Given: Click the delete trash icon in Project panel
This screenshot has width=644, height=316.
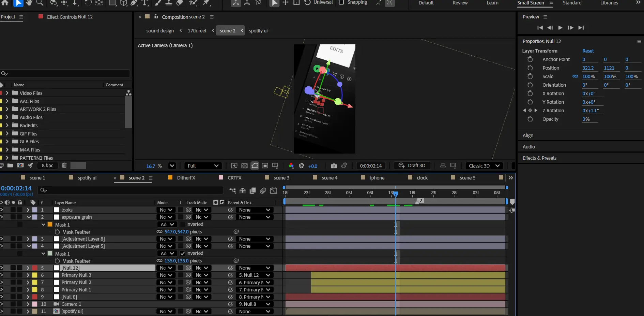Looking at the screenshot, I should [64, 166].
